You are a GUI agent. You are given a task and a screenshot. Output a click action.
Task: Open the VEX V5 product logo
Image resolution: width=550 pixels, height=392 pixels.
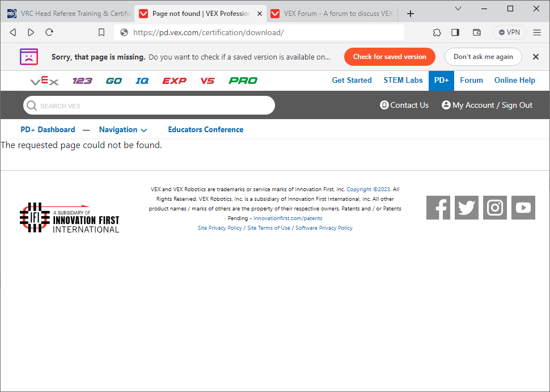[208, 81]
